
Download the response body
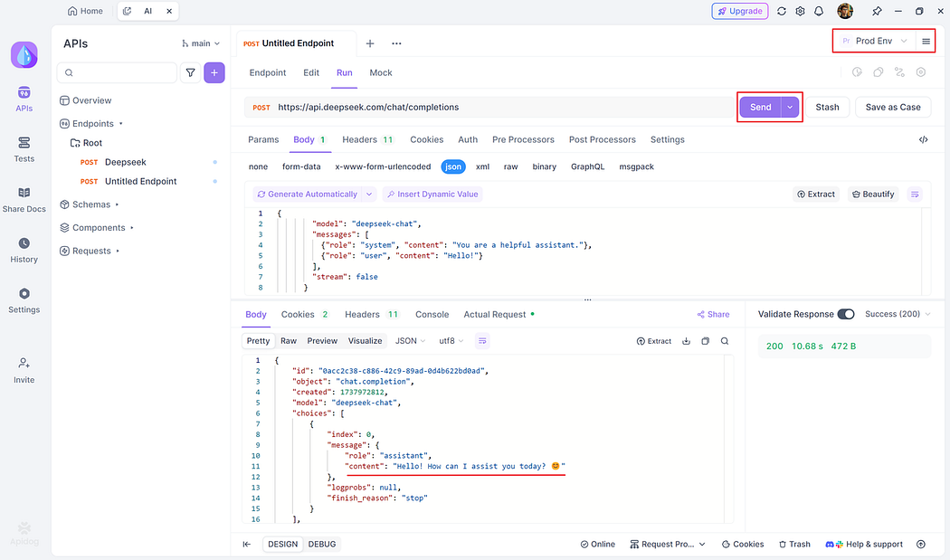687,341
